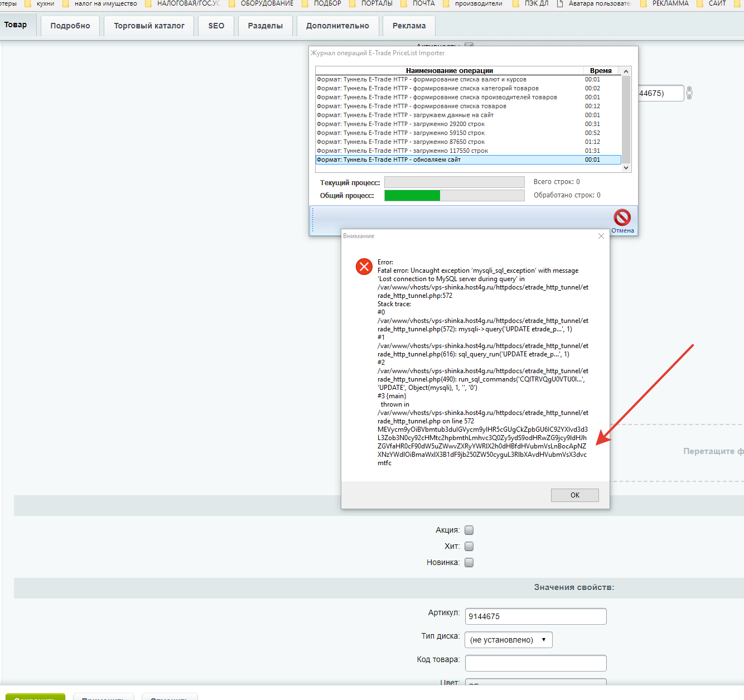Switch to the Реклама tab

(409, 26)
